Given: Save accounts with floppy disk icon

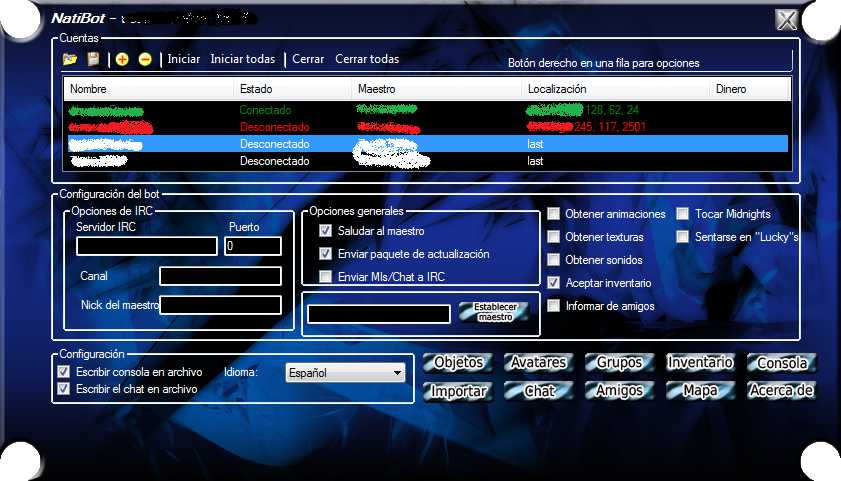Looking at the screenshot, I should [93, 59].
